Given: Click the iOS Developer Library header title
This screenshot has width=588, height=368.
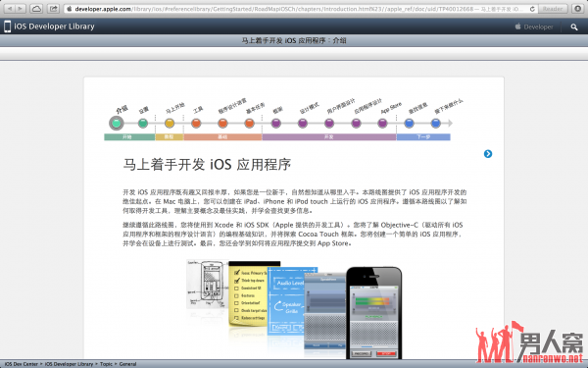Looking at the screenshot, I should click(54, 26).
